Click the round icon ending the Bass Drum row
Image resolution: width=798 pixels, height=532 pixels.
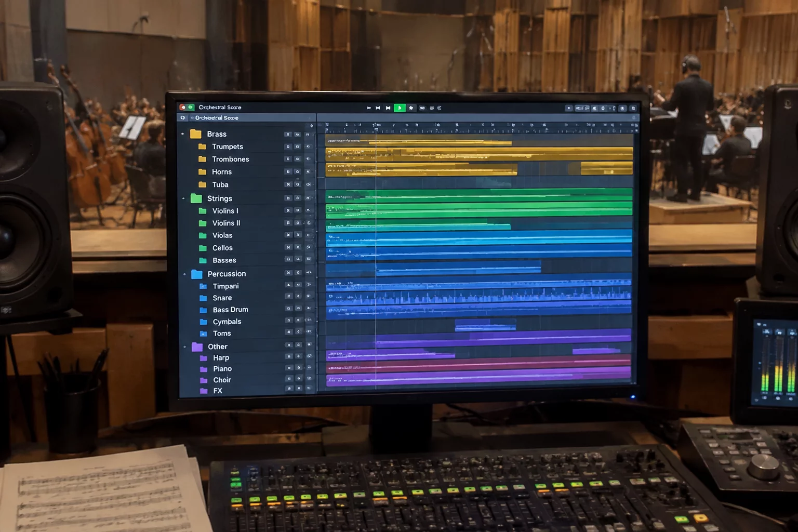309,309
